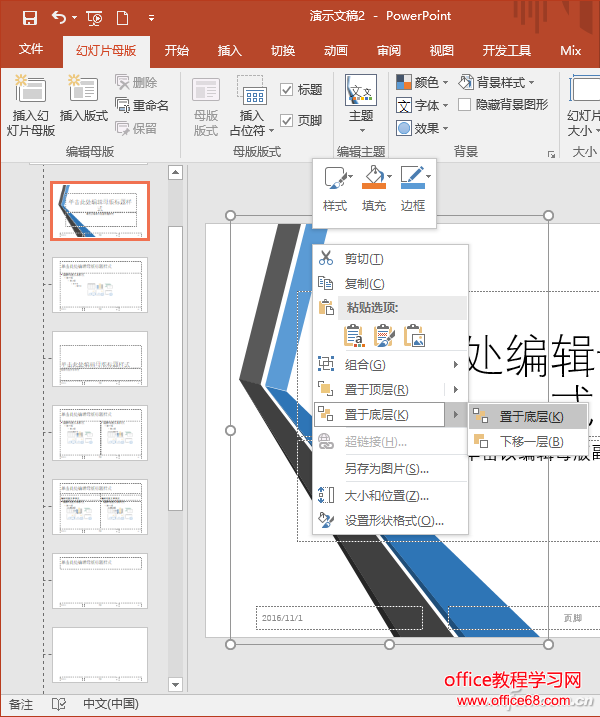Select the second layout thumbnail in the pane
The image size is (600, 717).
click(100, 285)
